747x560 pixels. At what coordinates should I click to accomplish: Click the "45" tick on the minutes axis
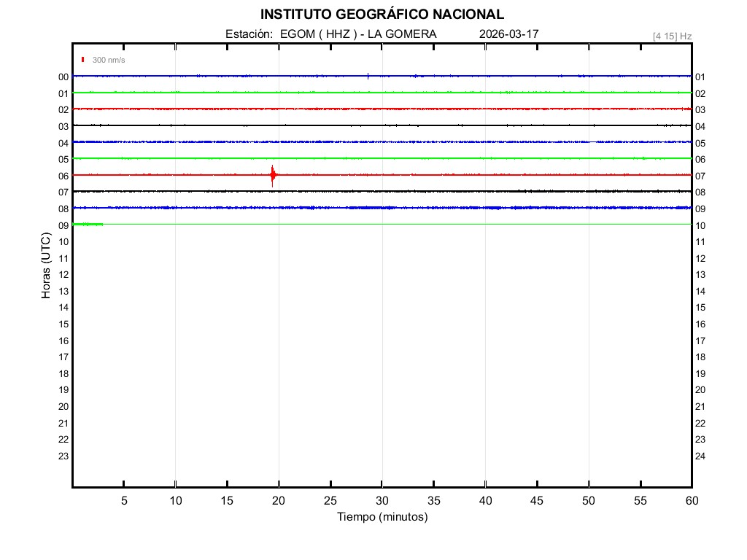(537, 500)
